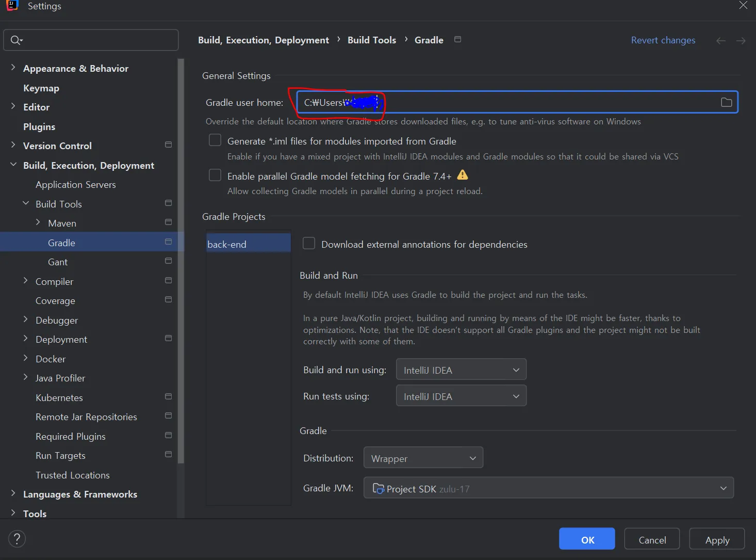756x560 pixels.
Task: Click the settings tree vertical scrollbar
Action: click(180, 261)
